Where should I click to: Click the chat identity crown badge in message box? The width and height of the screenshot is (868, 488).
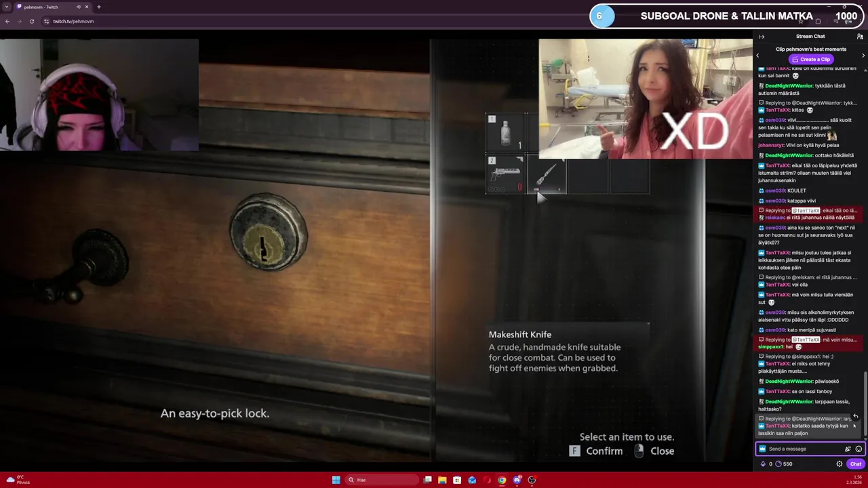point(762,449)
